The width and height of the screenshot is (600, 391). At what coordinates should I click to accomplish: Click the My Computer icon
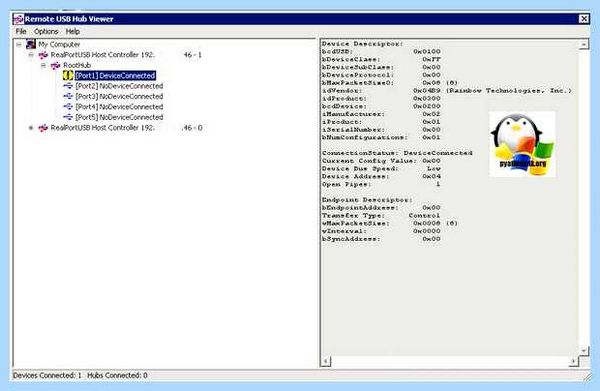point(31,44)
